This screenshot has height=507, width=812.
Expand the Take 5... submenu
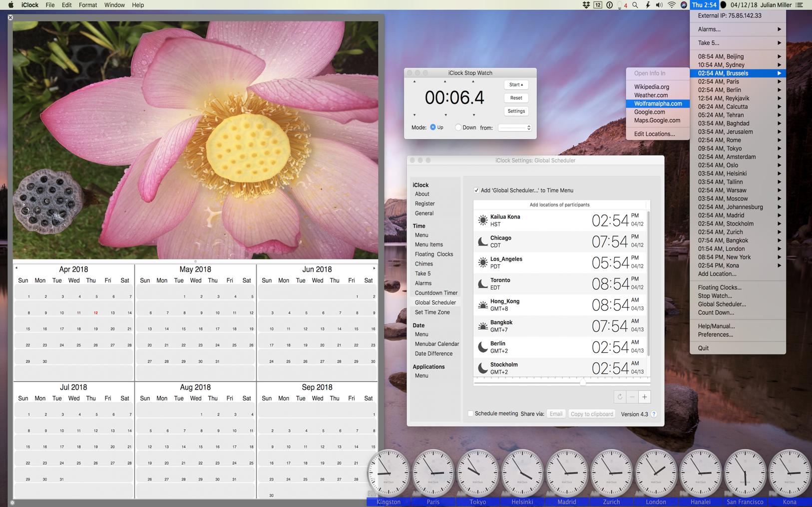click(x=738, y=43)
